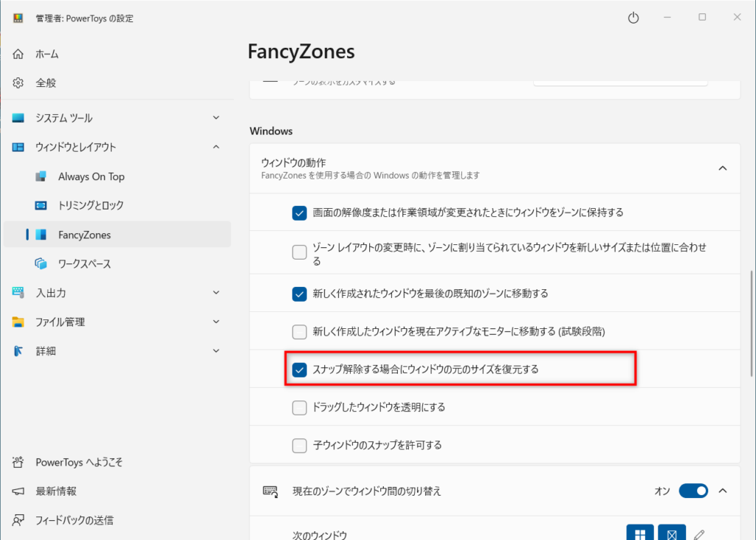Open PowerToys へようこそ welcome page
Image resolution: width=756 pixels, height=540 pixels.
79,462
